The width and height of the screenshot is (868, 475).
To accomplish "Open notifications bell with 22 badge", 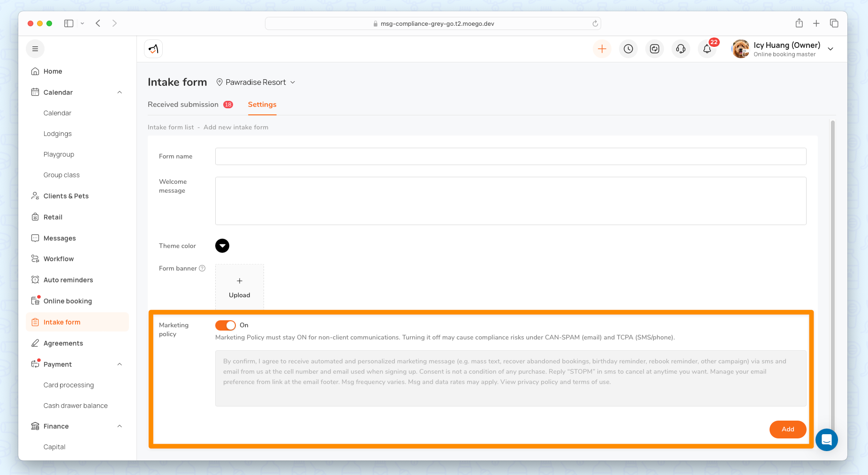I will 707,49.
